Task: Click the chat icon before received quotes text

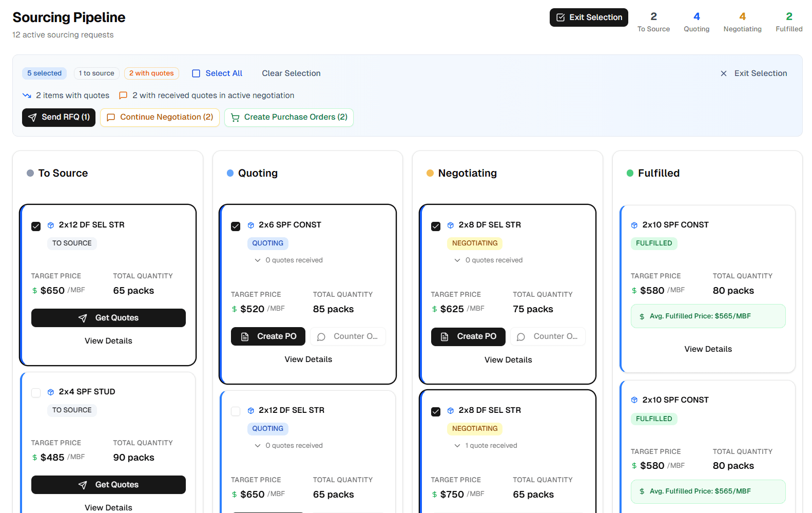Action: pyautogui.click(x=123, y=96)
